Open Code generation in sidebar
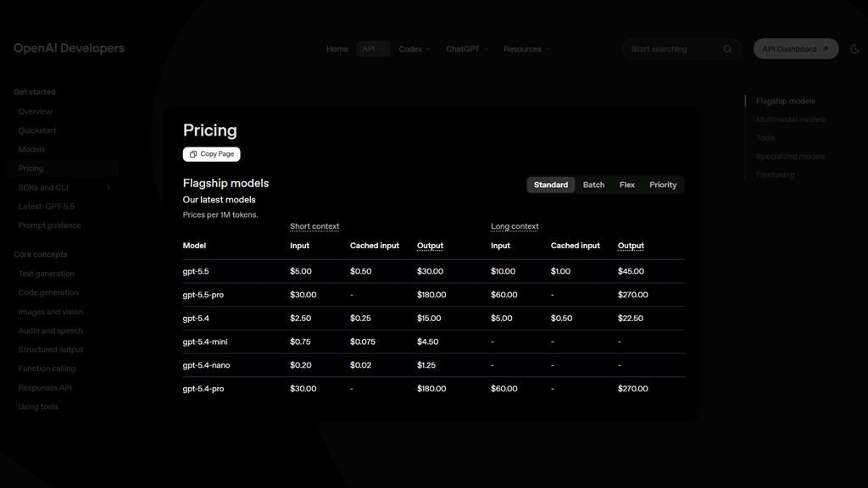The width and height of the screenshot is (868, 488). click(x=48, y=292)
